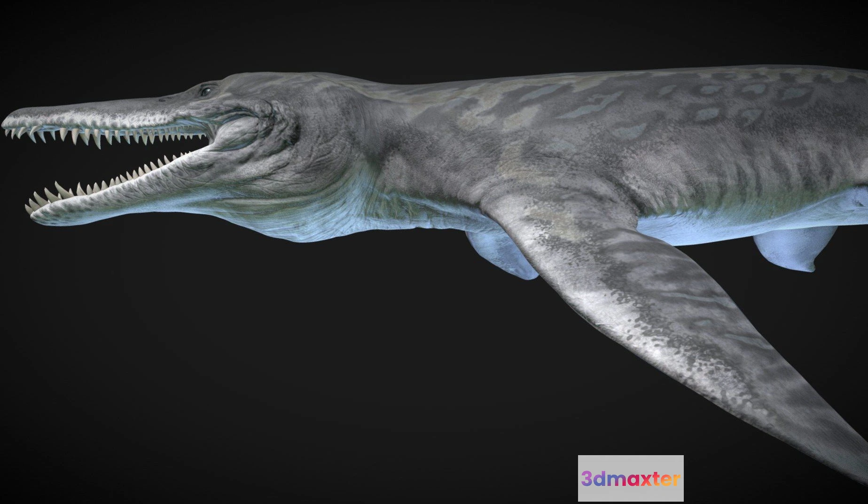
Task: Click the orange "ter" letters in logo
Action: point(667,479)
